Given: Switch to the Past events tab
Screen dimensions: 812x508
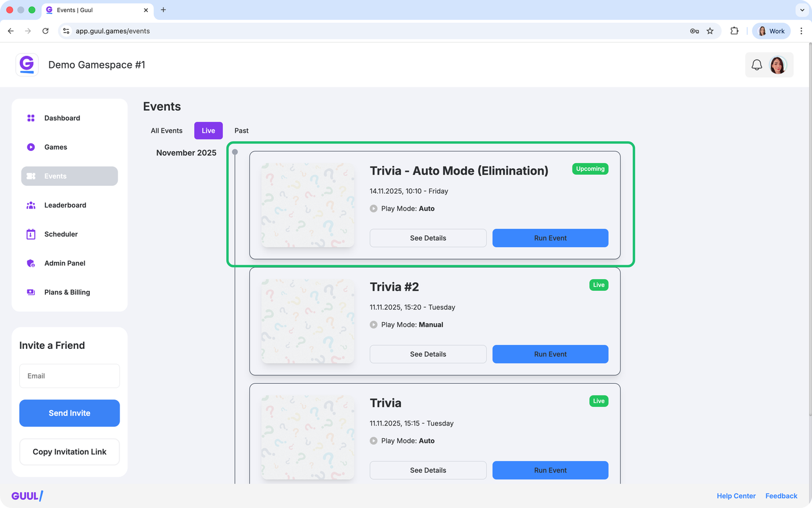Looking at the screenshot, I should click(241, 131).
